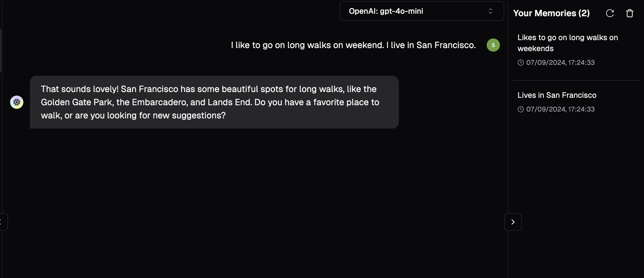The width and height of the screenshot is (644, 278).
Task: Collapse the memories panel with the right chevron
Action: (x=513, y=222)
